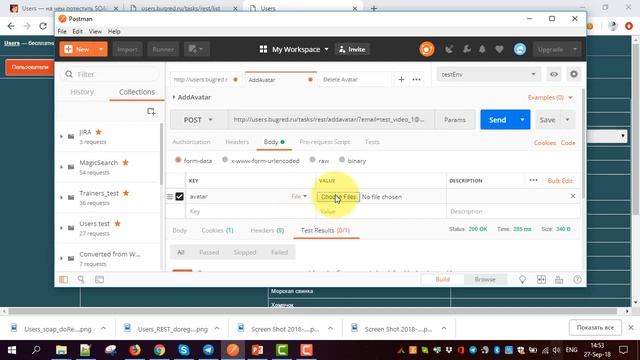640x360 pixels.
Task: Toggle star on Trainers_test collection
Action: point(126,193)
